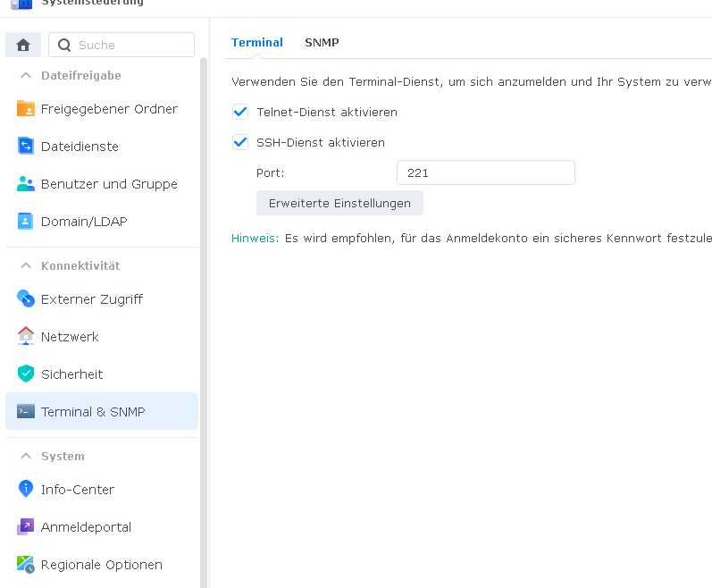Disable the Telnet-Dienst aktivieren checkbox
The width and height of the screenshot is (712, 588).
(240, 113)
